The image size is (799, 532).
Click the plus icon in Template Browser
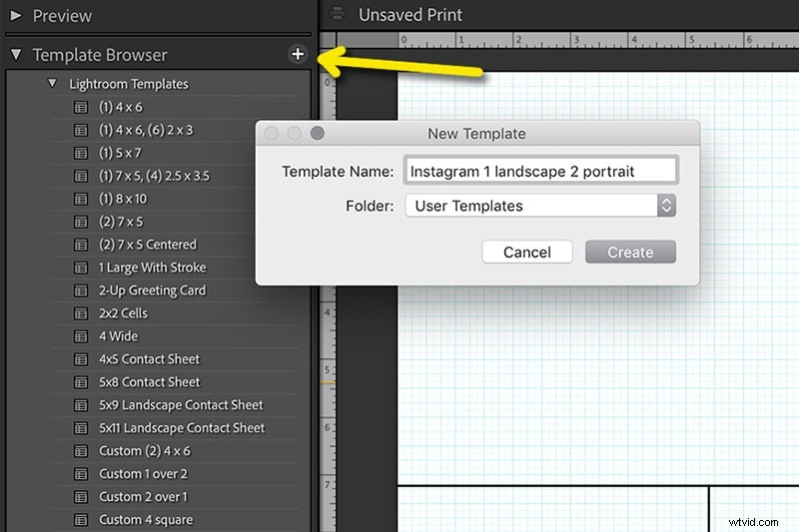[298, 54]
